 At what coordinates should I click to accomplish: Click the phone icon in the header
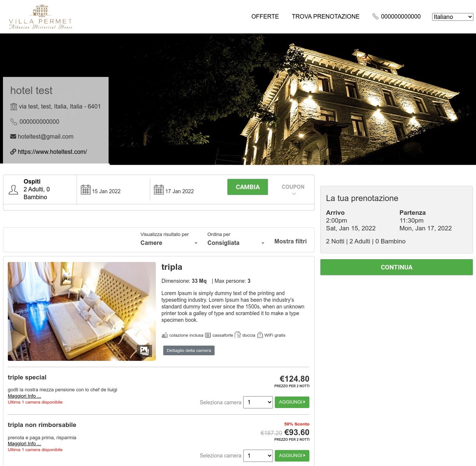376,16
